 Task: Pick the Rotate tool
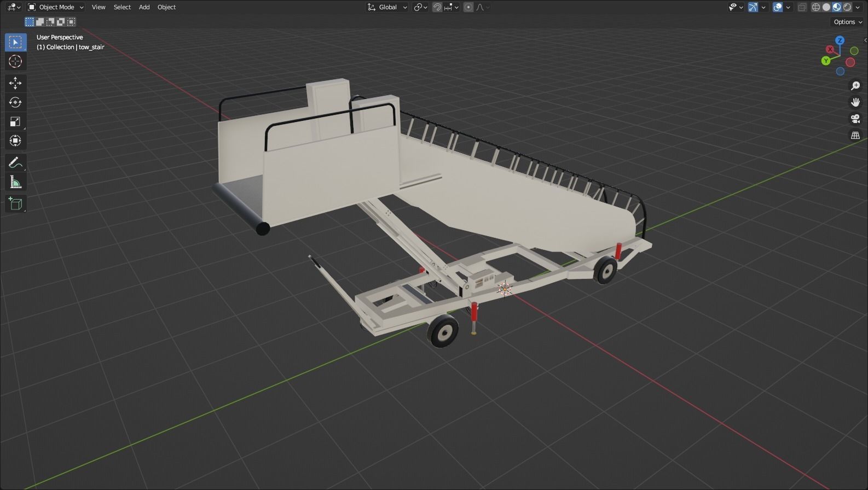15,102
